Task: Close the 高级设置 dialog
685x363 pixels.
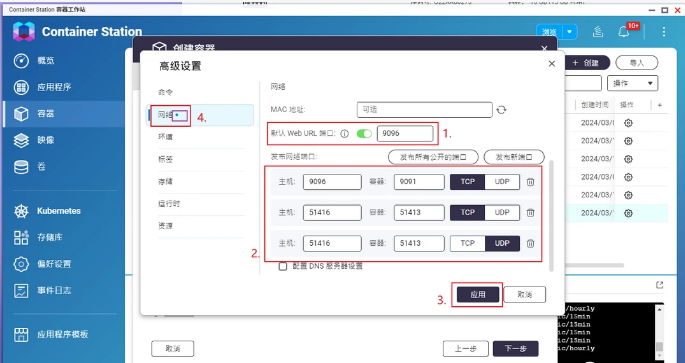Action: coord(552,64)
